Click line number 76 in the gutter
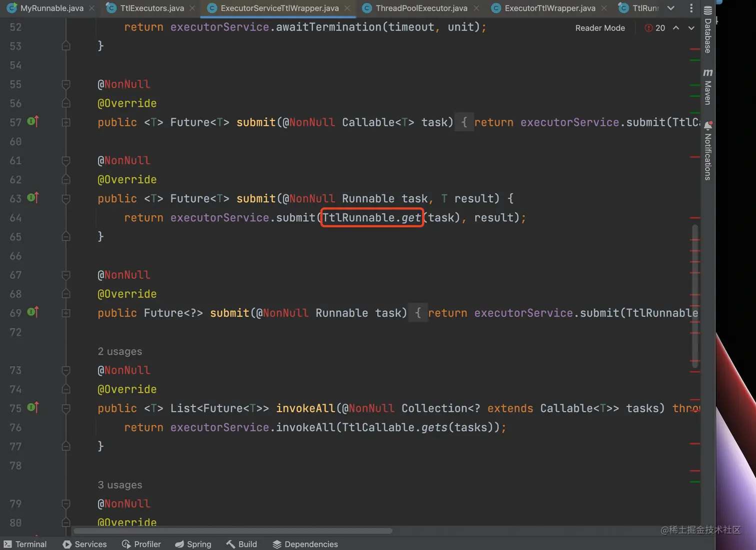The height and width of the screenshot is (550, 756). (15, 428)
